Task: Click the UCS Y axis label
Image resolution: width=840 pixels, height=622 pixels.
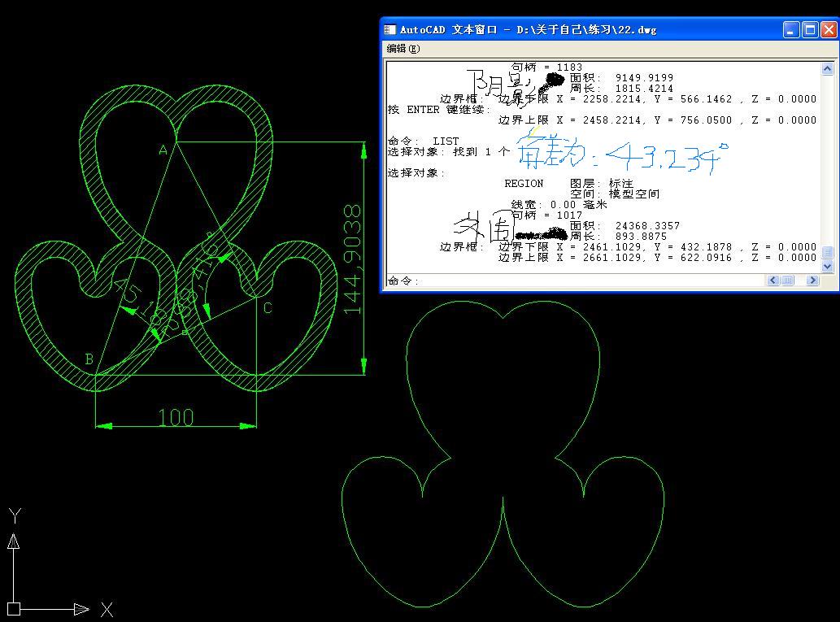Action: [15, 515]
